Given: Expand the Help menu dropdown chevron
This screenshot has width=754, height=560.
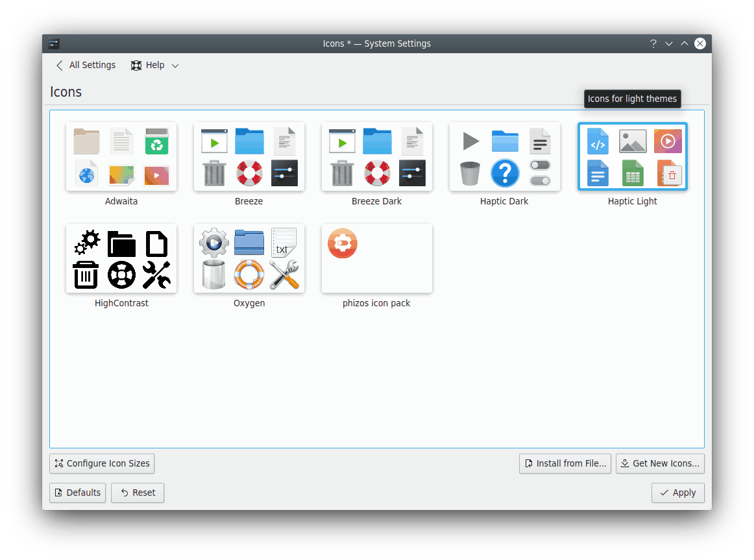Looking at the screenshot, I should (175, 65).
